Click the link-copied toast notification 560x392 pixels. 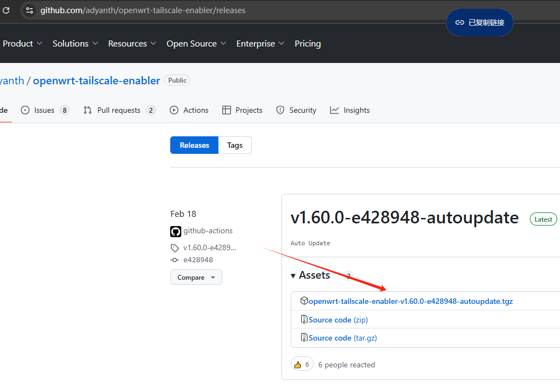[480, 22]
